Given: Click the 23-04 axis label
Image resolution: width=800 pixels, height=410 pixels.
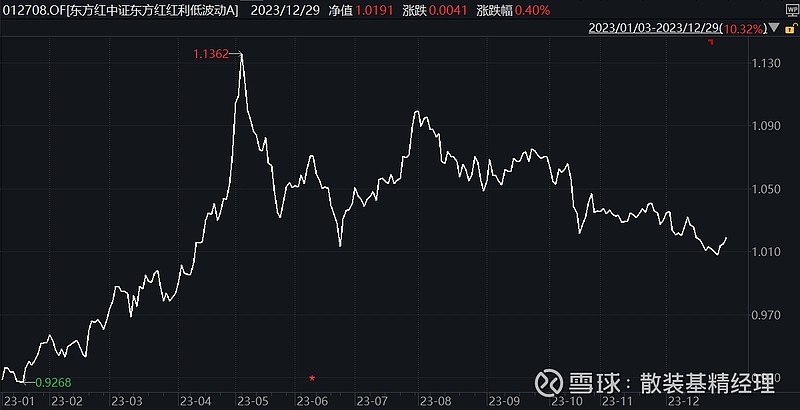Looking at the screenshot, I should (194, 401).
